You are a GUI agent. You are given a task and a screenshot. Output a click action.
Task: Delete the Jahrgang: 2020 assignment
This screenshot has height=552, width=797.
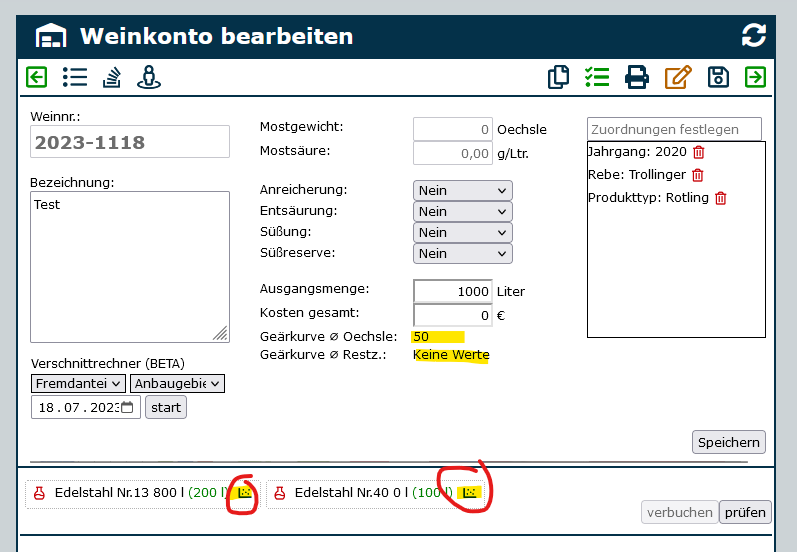699,152
